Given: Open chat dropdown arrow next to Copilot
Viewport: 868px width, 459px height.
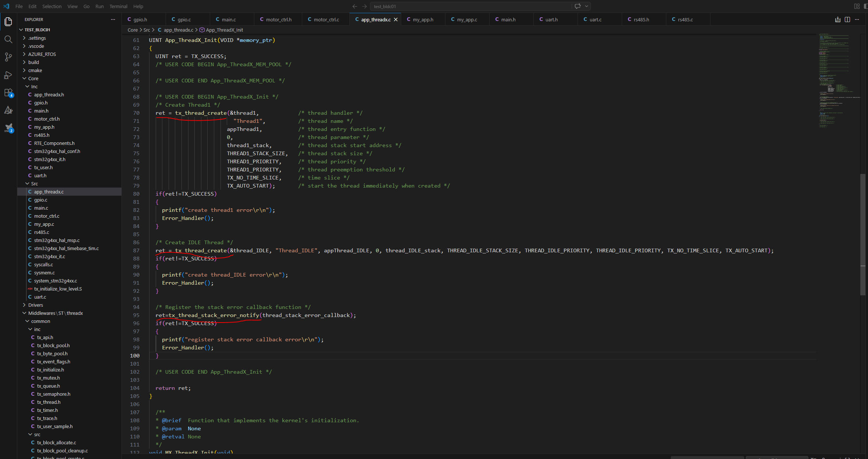Looking at the screenshot, I should coord(586,6).
